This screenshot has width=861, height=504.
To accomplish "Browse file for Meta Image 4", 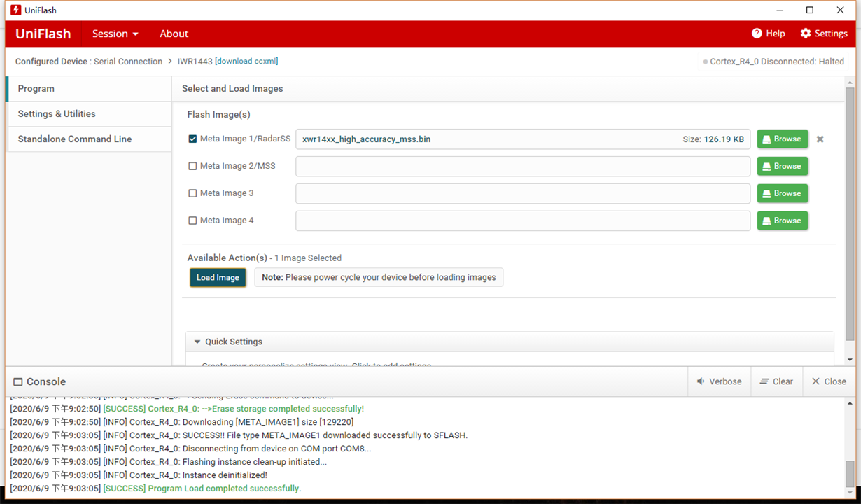I will coord(783,220).
